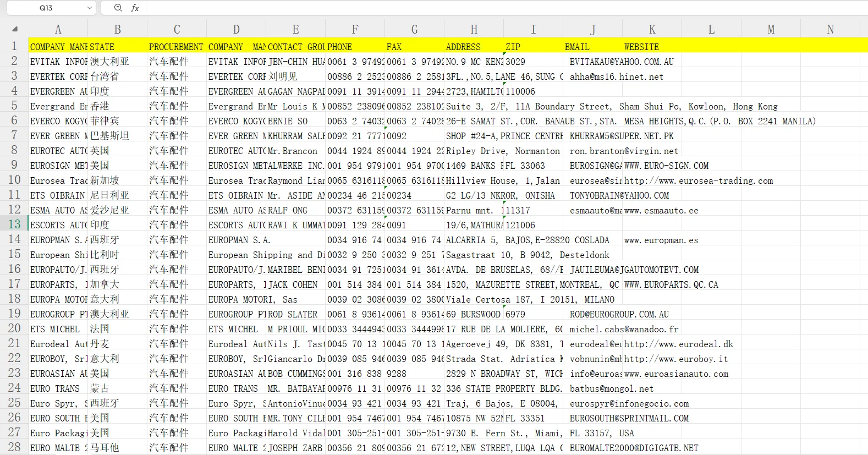Click the 加拿大 state cell
This screenshot has height=455, width=868.
117,284
